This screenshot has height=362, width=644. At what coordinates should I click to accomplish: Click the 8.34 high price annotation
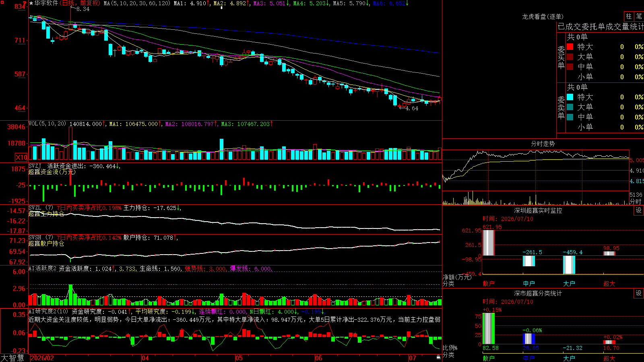pyautogui.click(x=83, y=9)
